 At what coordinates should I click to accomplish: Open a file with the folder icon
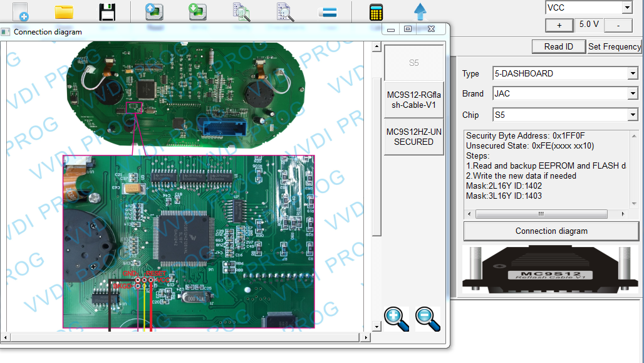[x=64, y=12]
